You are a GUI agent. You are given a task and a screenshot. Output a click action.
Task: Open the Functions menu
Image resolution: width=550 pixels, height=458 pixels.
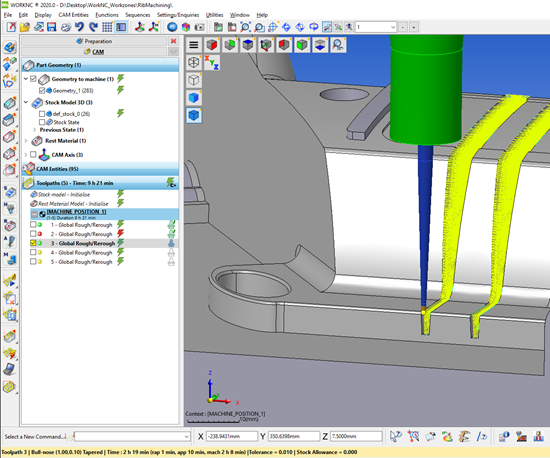coord(107,15)
